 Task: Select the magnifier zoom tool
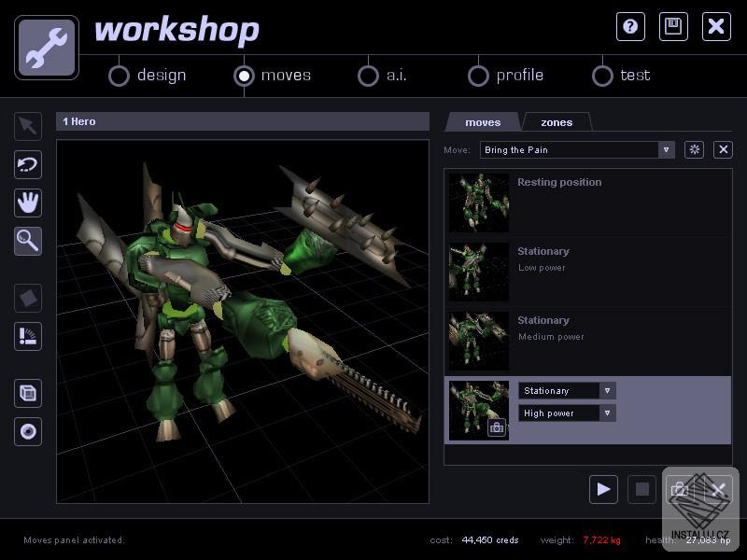(x=28, y=241)
